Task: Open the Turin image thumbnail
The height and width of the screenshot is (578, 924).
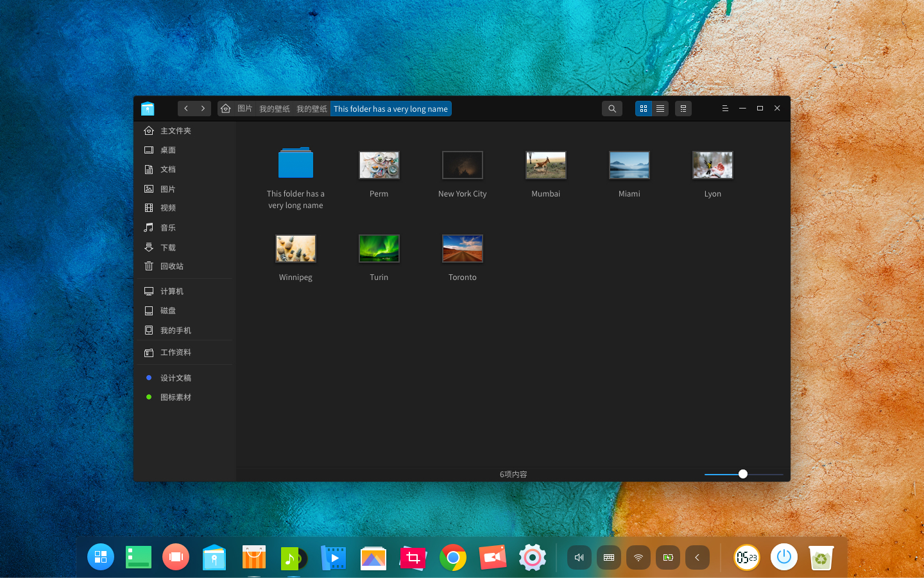Action: tap(379, 249)
